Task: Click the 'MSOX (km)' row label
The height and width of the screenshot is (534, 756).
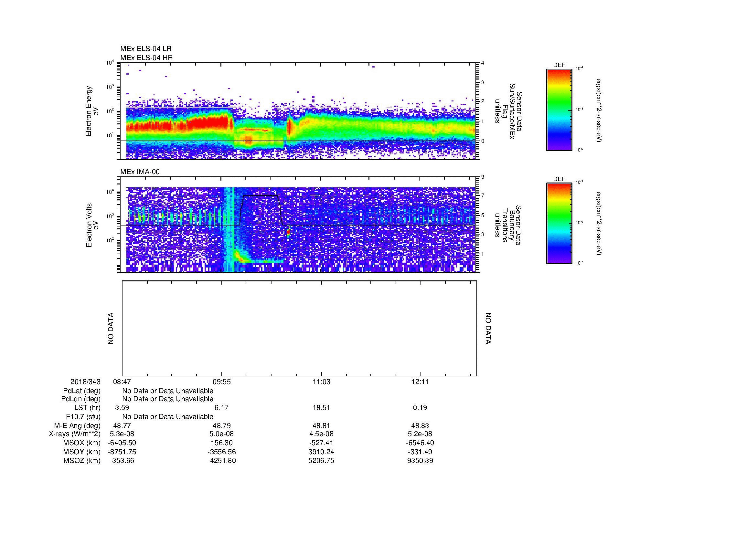Action: 82,443
